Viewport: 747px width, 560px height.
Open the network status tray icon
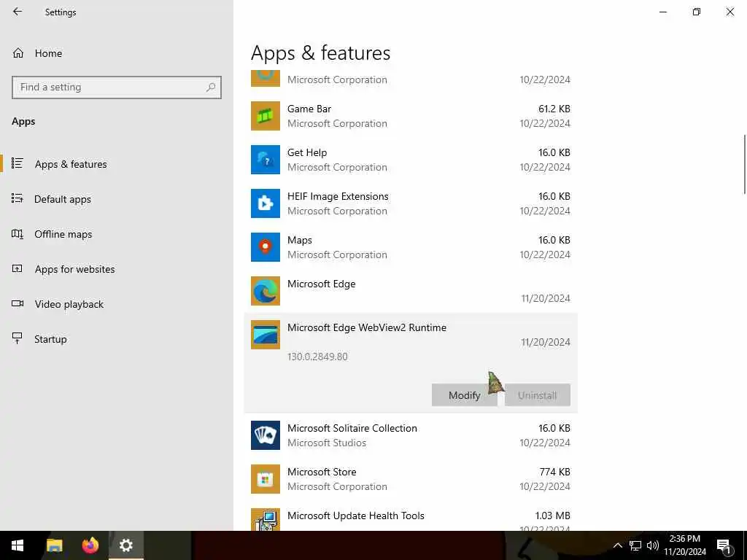tap(635, 545)
